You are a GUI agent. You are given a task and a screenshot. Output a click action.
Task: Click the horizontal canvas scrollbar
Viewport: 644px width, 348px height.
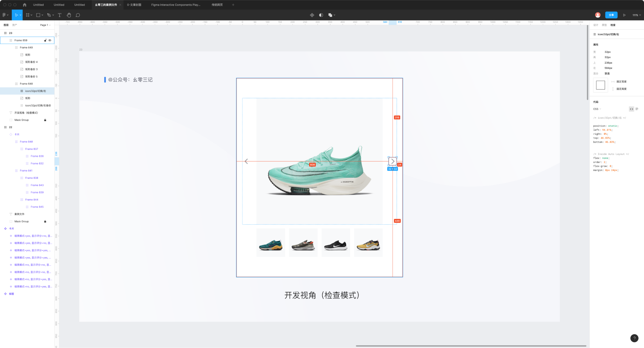471,346
